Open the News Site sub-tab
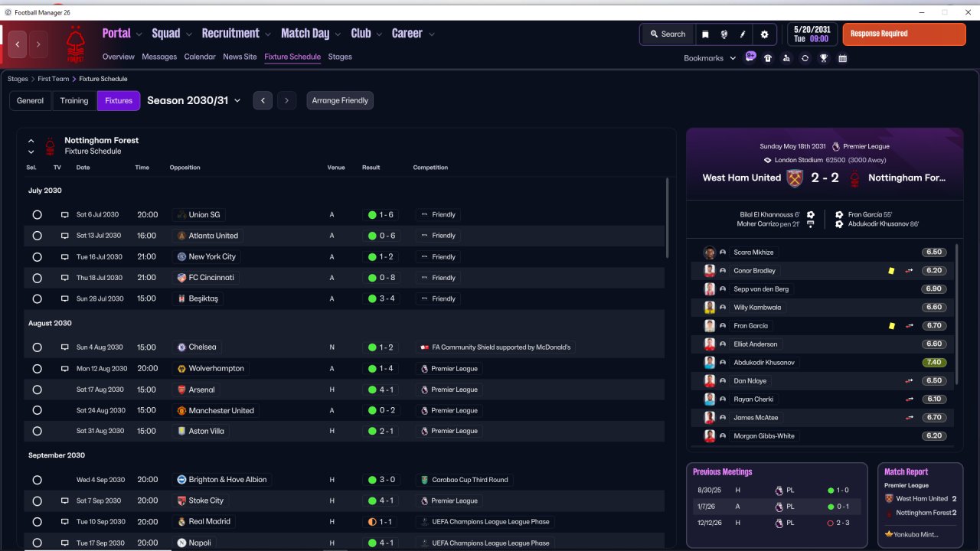 click(240, 57)
